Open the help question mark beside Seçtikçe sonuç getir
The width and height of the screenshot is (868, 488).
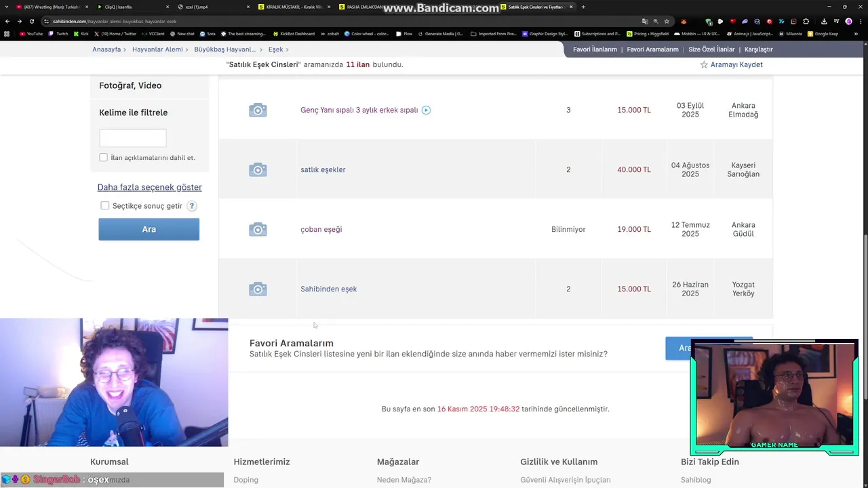(x=192, y=206)
